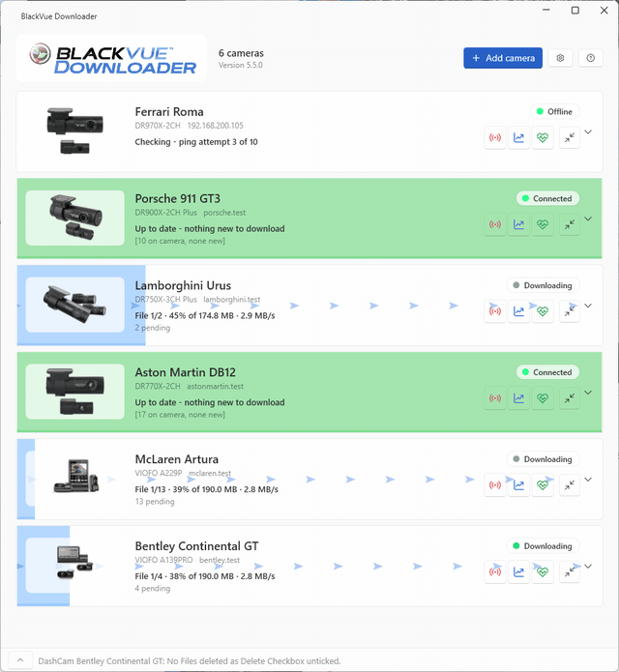The width and height of the screenshot is (619, 672).
Task: Click the Ferrari Roma camera name
Action: (169, 112)
